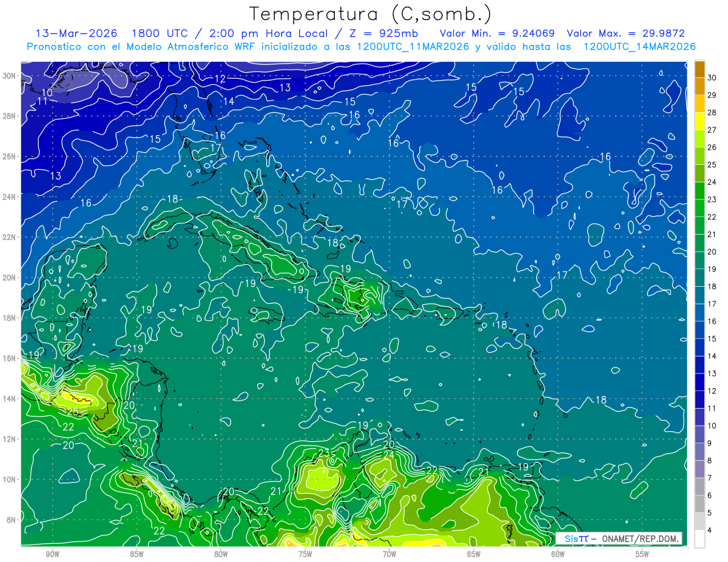This screenshot has height=562, width=728.
Task: Click the 'ONAMET/REP.DOM.' credit label
Action: point(641,538)
